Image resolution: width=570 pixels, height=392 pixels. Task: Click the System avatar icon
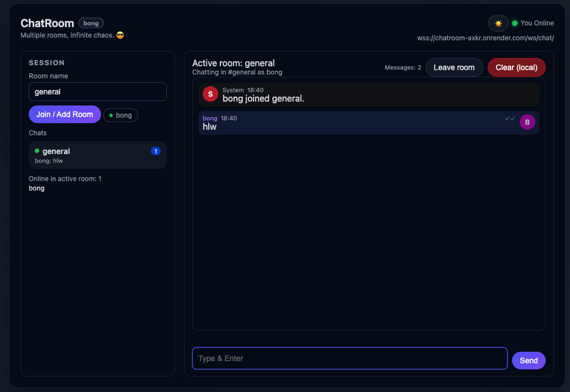click(x=210, y=94)
